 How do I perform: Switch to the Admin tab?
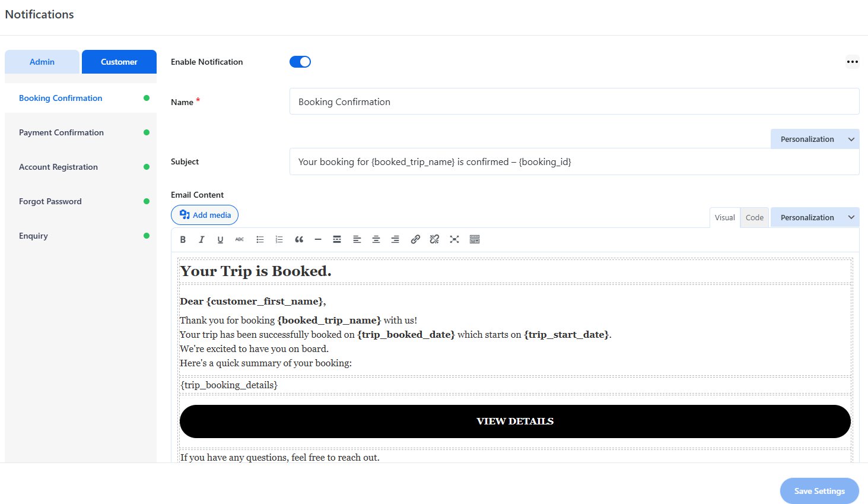click(42, 62)
